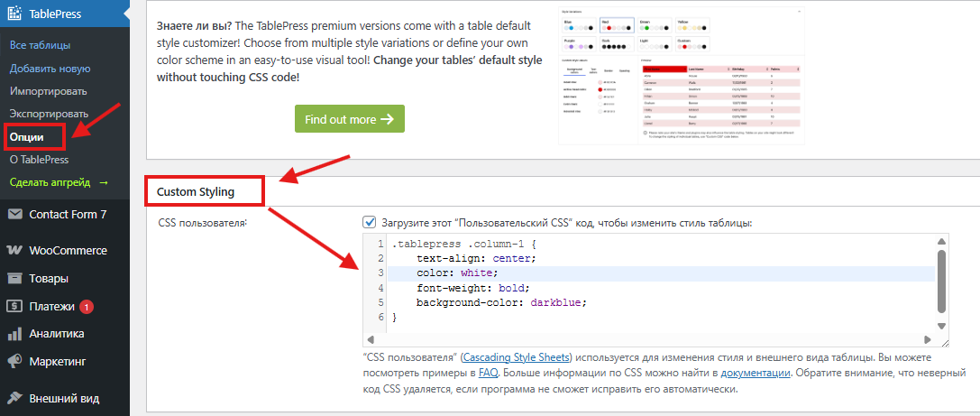Click the CSS editor scroll right arrow
The width and height of the screenshot is (980, 416).
pos(928,339)
